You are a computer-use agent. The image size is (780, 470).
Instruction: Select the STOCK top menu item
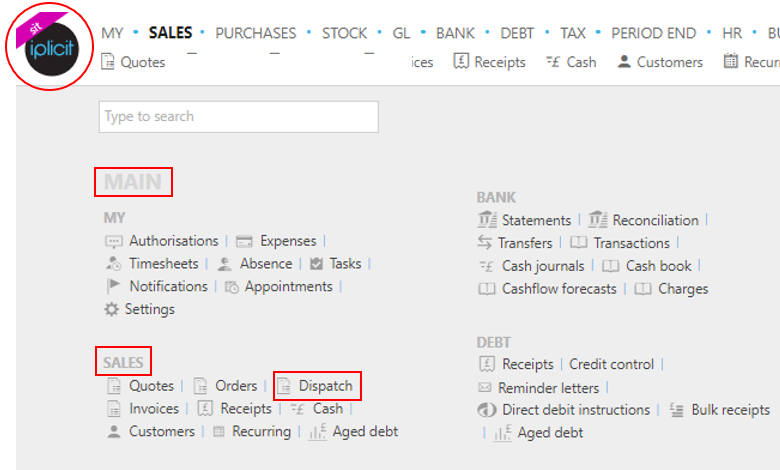pos(344,33)
